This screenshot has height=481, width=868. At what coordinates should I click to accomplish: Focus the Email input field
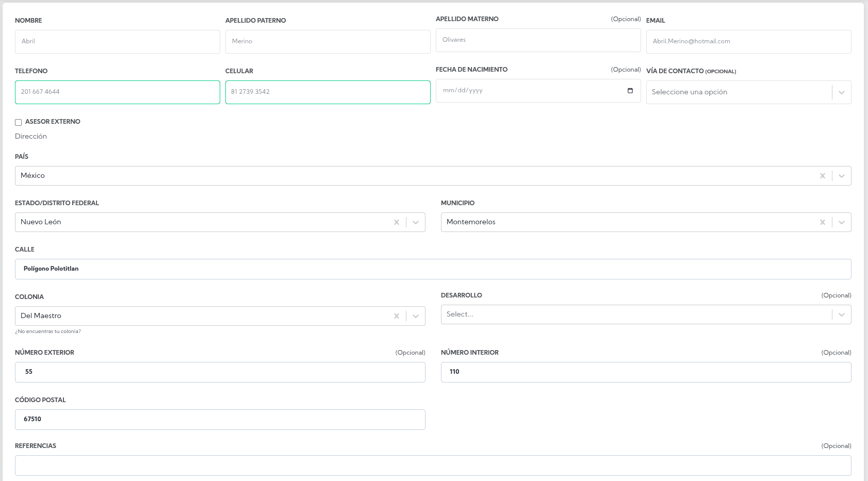coord(748,42)
